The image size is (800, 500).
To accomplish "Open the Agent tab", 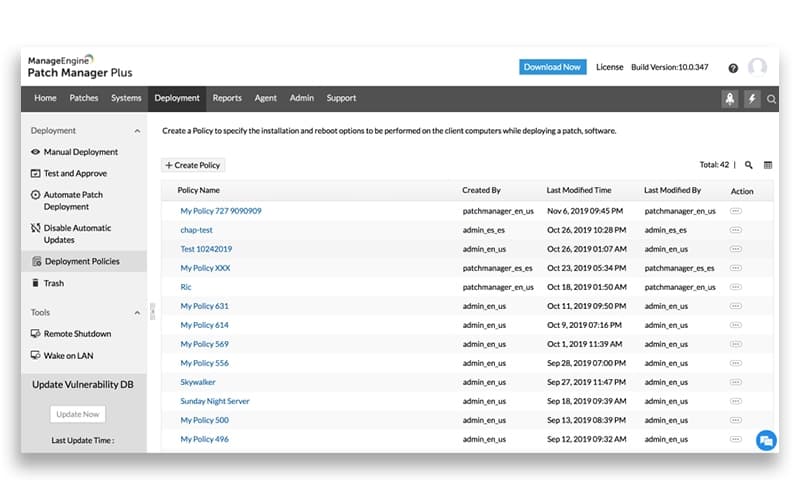I will 265,98.
